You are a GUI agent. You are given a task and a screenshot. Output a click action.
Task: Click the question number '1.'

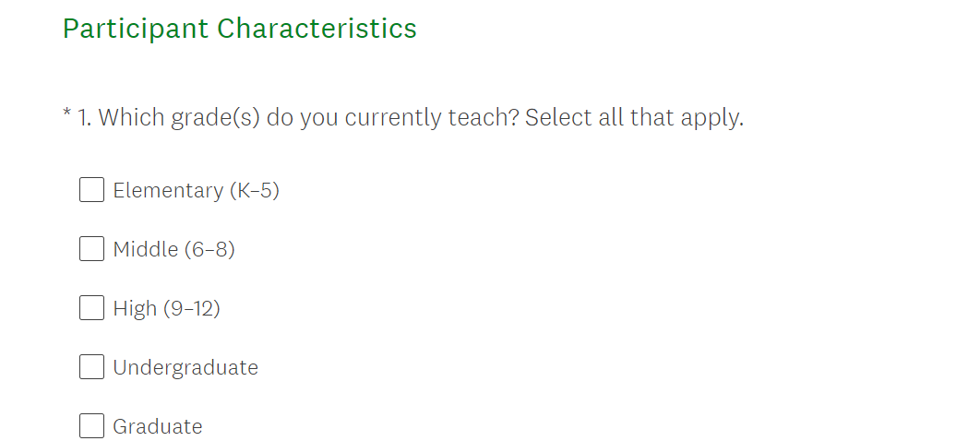tap(84, 118)
